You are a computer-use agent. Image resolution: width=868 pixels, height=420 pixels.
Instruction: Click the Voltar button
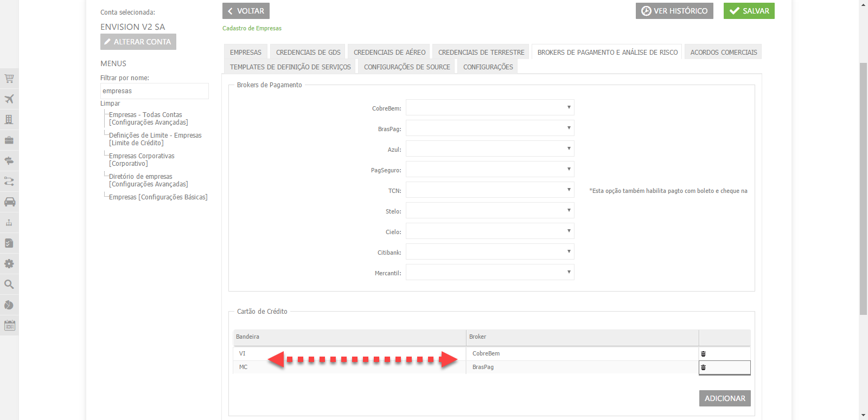pos(246,11)
